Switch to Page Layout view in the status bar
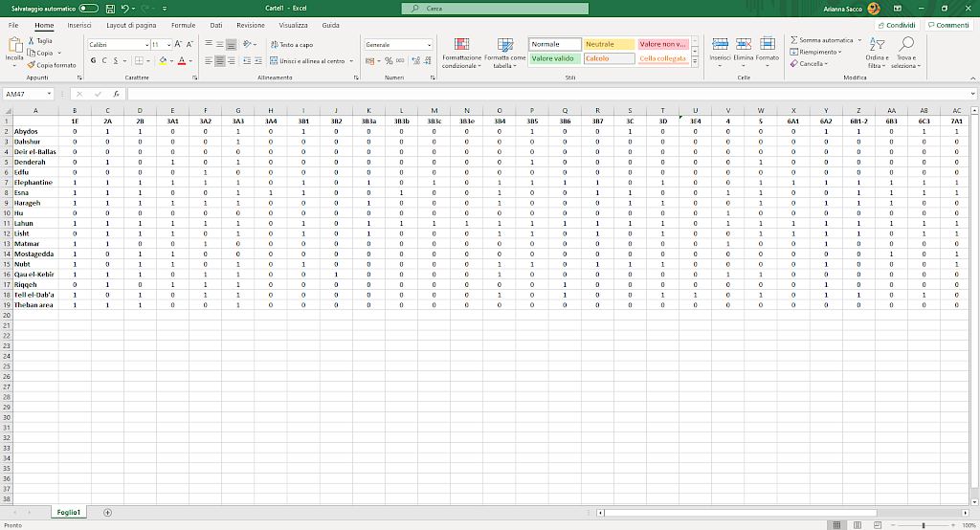Viewport: 980px width, 530px height. [857, 525]
